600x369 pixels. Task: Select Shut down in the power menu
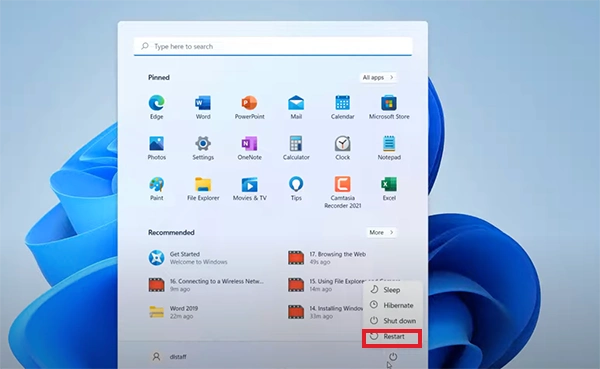pyautogui.click(x=392, y=321)
